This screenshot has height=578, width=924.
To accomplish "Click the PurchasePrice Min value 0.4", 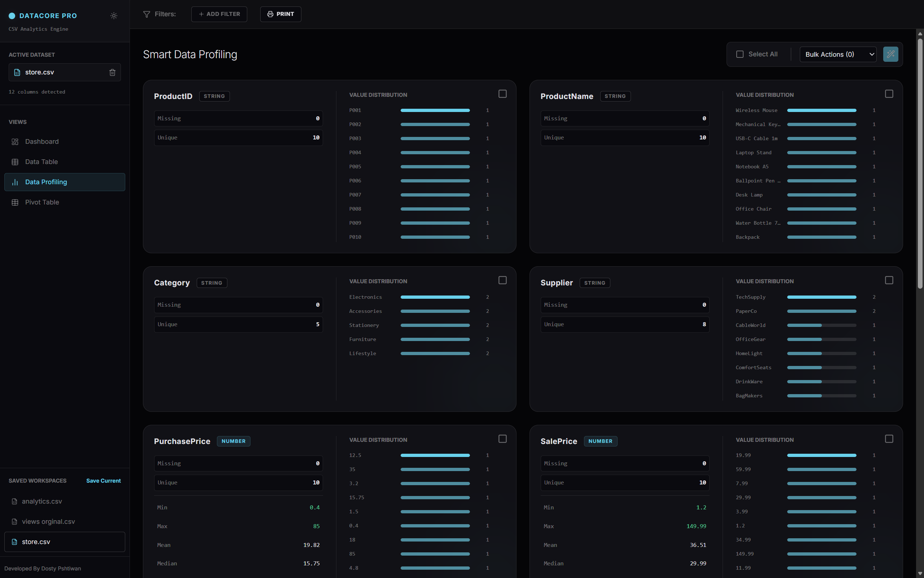I will (x=315, y=508).
